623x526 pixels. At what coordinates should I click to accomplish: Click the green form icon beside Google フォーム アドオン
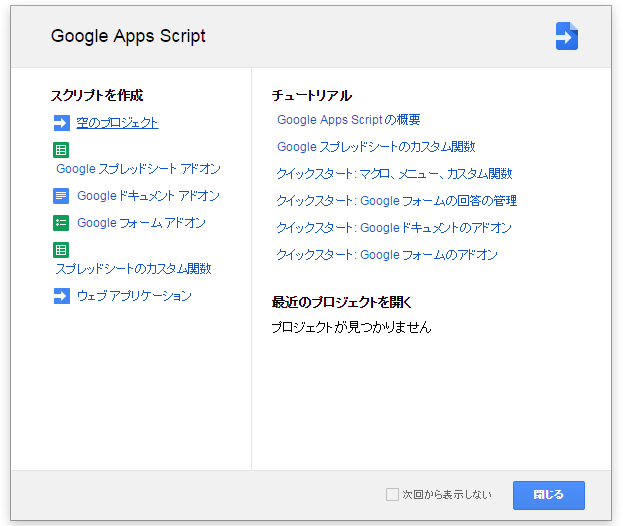(x=61, y=223)
